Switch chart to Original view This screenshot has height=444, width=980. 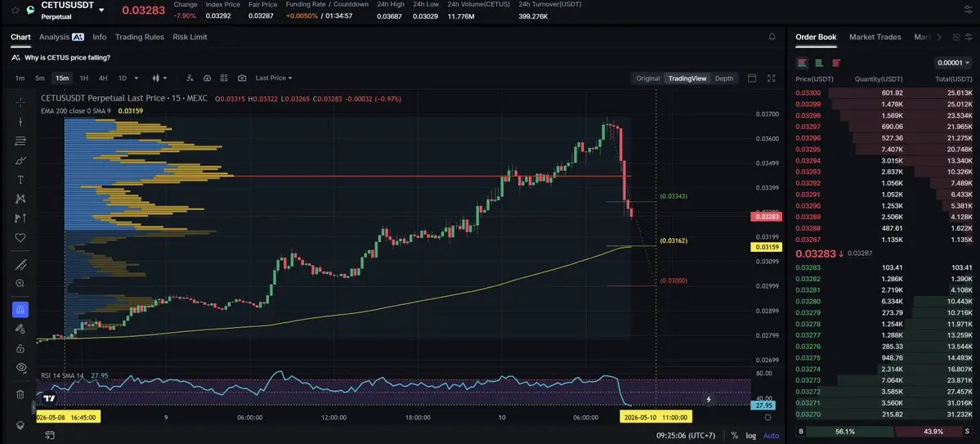(x=648, y=78)
